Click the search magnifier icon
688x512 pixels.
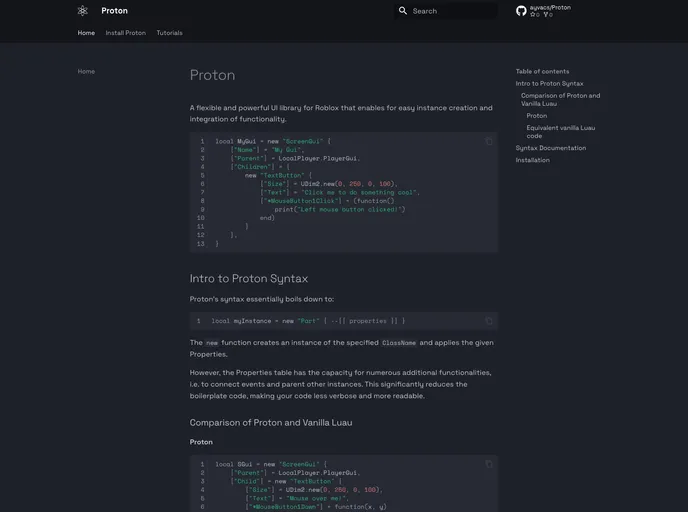403,11
